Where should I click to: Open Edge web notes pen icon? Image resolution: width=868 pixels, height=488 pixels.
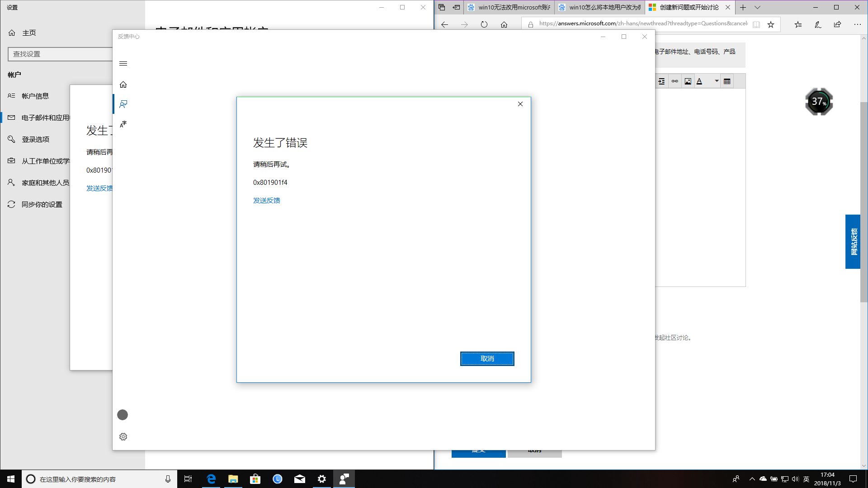point(818,24)
